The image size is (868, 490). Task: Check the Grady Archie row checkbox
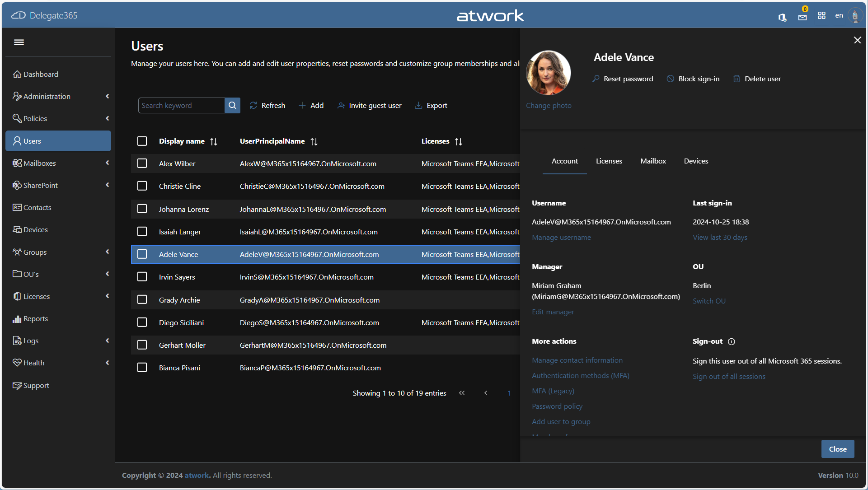(x=142, y=299)
